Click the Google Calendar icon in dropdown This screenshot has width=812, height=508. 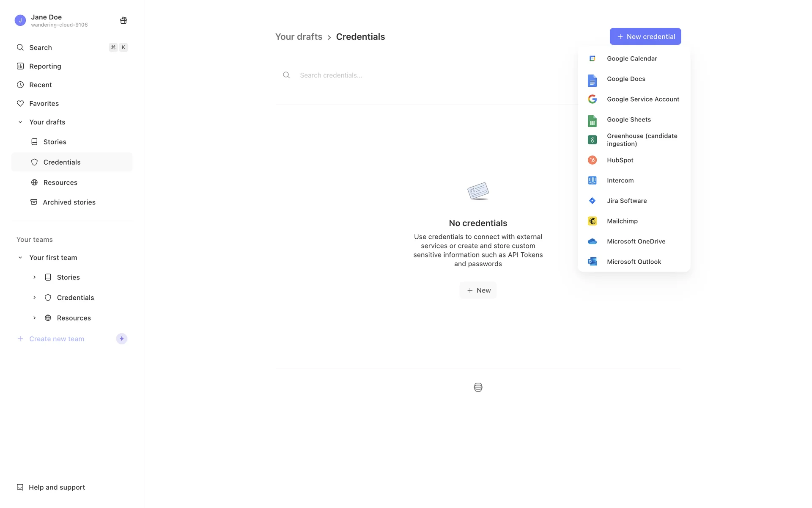[592, 58]
